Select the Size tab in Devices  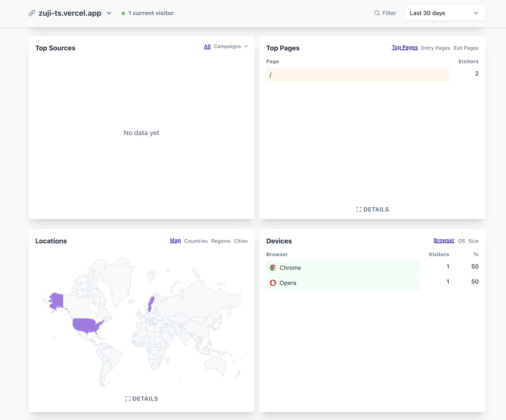click(x=473, y=241)
